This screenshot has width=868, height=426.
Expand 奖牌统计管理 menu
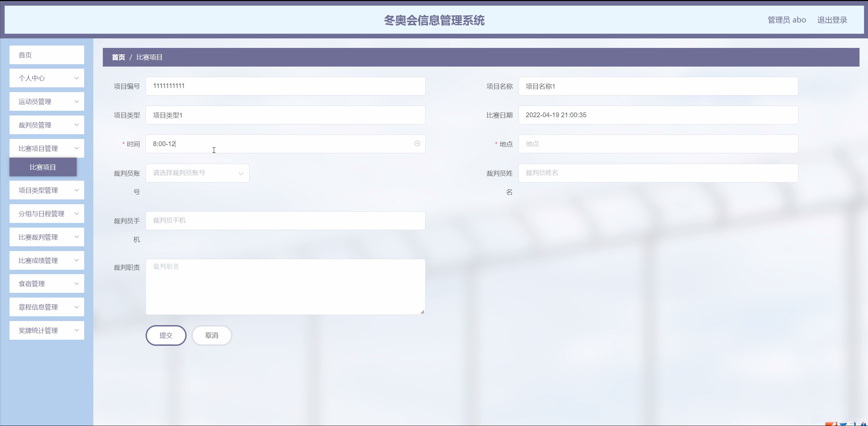[x=46, y=331]
